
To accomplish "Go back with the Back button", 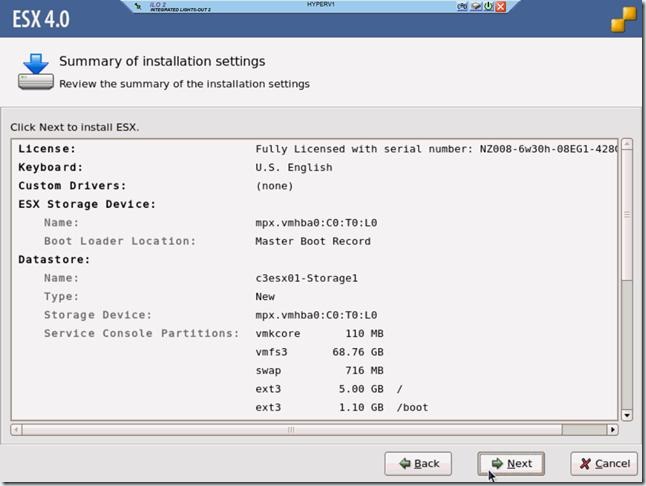I will (x=418, y=464).
